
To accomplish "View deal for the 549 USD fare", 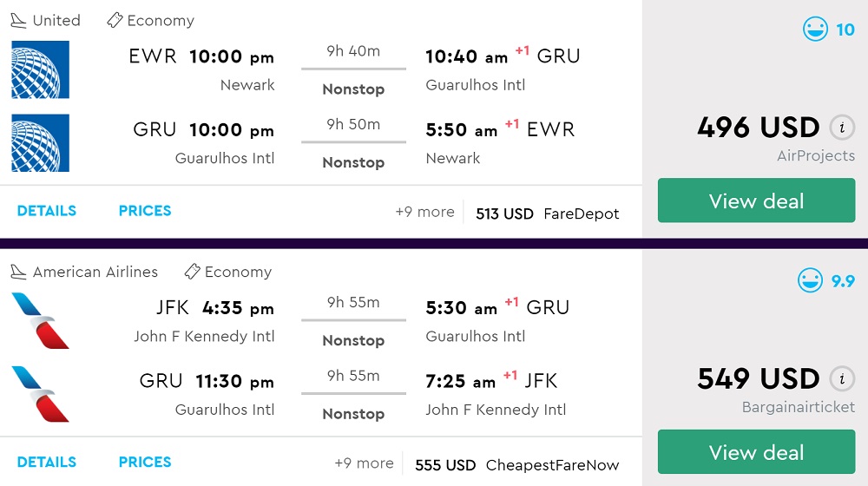I will [756, 452].
